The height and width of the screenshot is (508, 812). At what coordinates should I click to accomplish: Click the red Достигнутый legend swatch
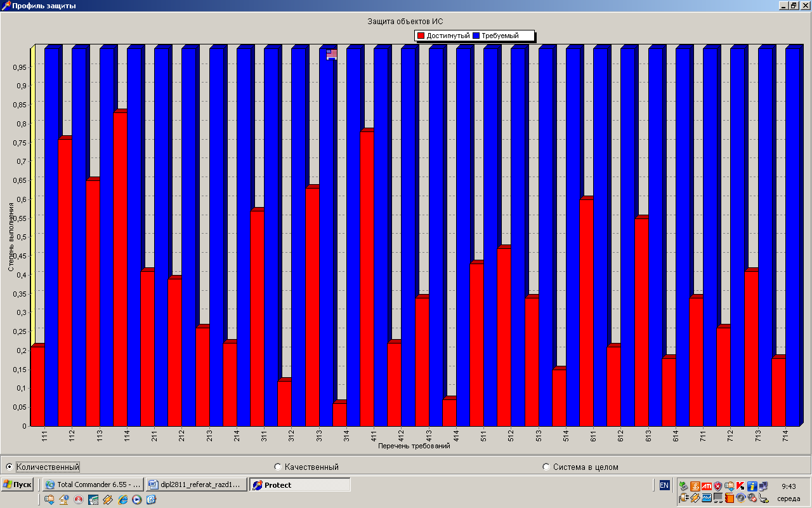coord(421,36)
